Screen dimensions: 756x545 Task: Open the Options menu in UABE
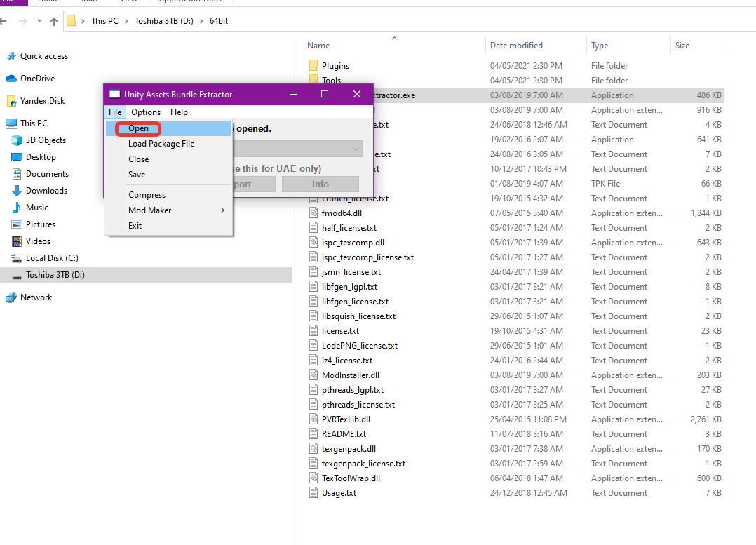click(x=146, y=112)
